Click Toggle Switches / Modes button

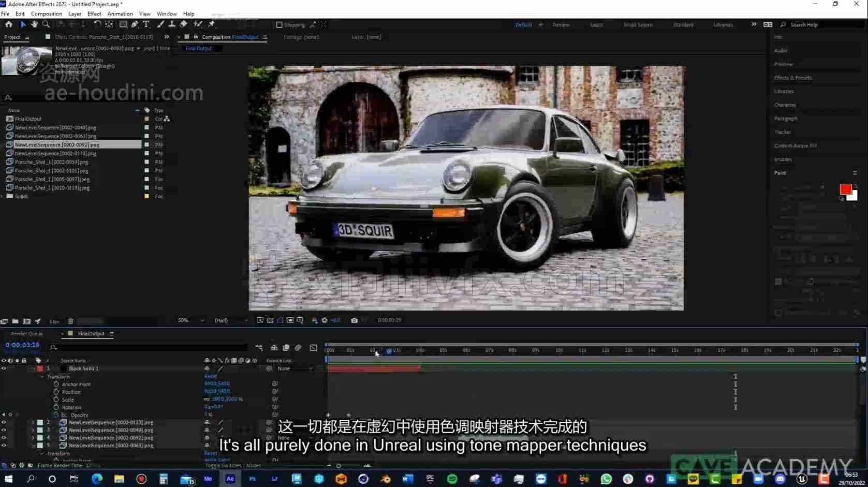(x=233, y=466)
